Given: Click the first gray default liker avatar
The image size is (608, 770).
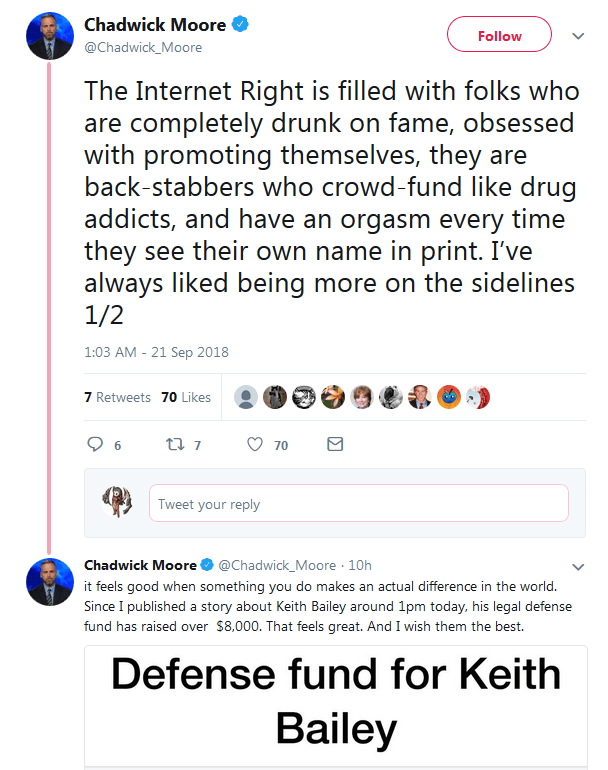Looking at the screenshot, I should pos(245,397).
